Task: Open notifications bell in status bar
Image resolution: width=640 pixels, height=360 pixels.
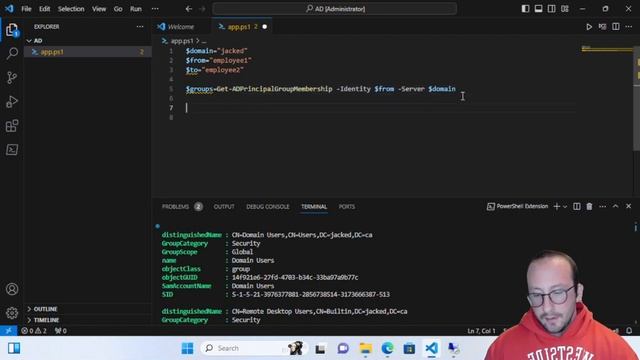Action: [629, 331]
